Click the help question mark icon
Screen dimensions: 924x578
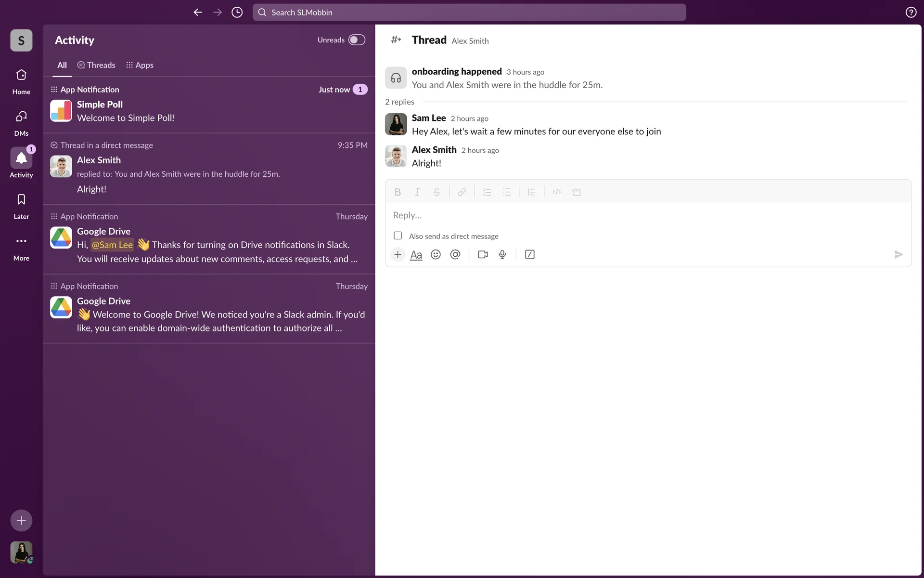[x=911, y=13]
